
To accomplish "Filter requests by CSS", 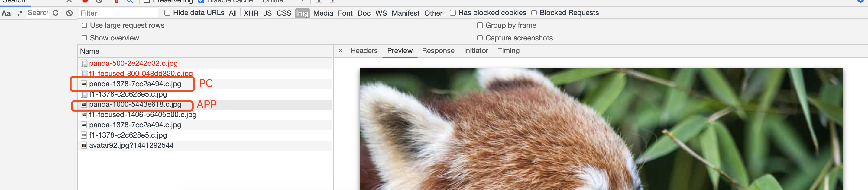I will coord(284,13).
